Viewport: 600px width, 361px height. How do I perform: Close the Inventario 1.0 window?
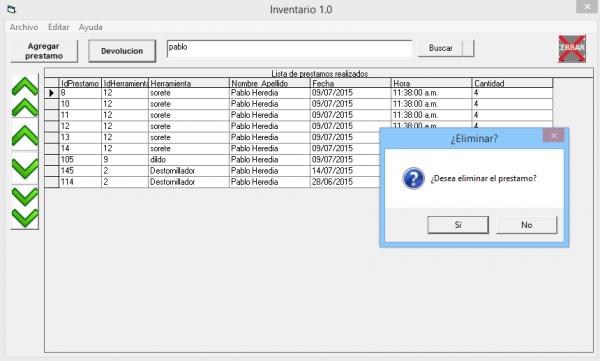(587, 7)
